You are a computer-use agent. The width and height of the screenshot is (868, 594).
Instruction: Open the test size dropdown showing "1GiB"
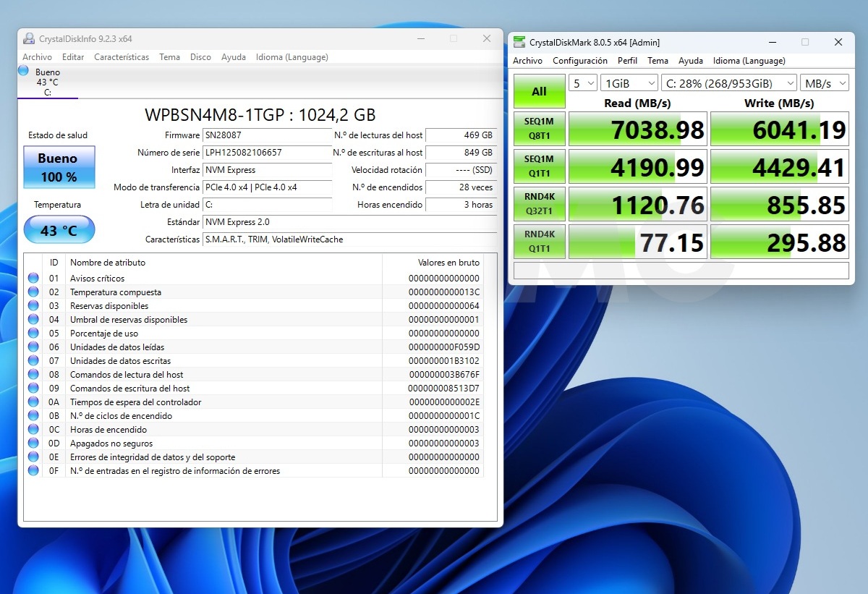tap(629, 82)
